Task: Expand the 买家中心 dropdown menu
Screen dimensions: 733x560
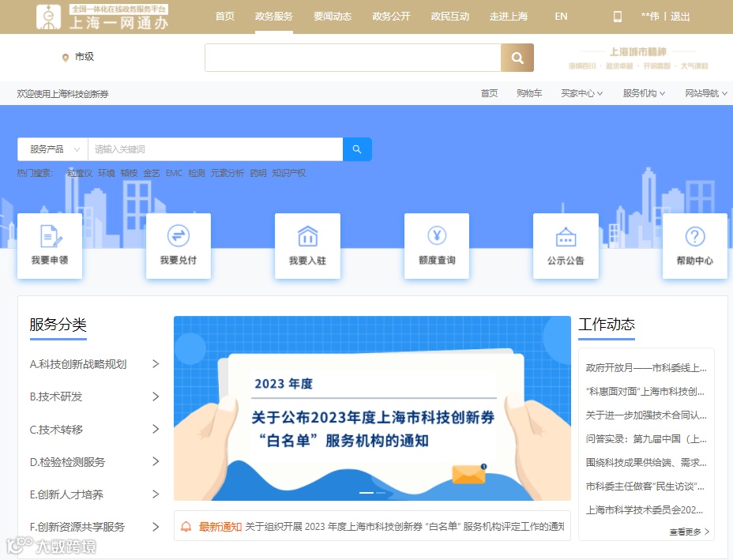Action: tap(581, 93)
